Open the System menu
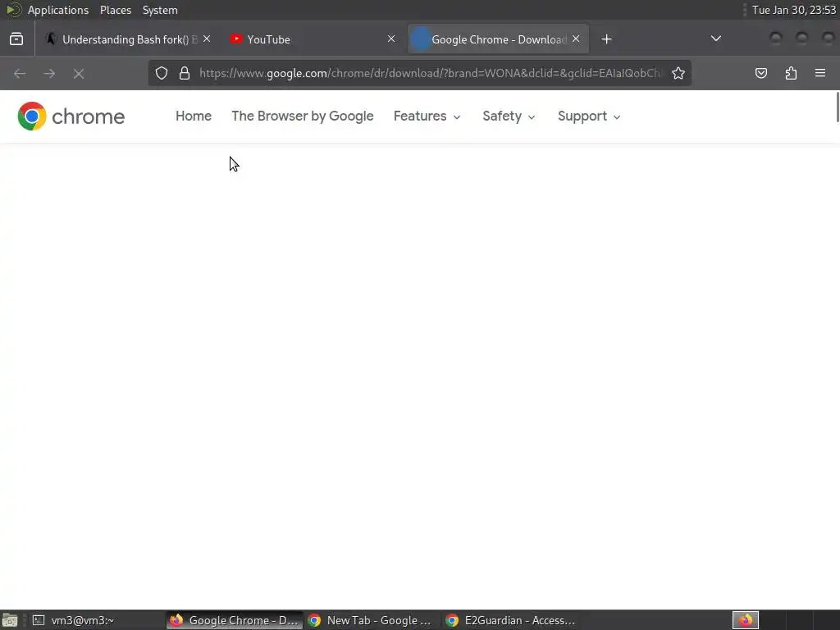The height and width of the screenshot is (630, 840). click(160, 10)
